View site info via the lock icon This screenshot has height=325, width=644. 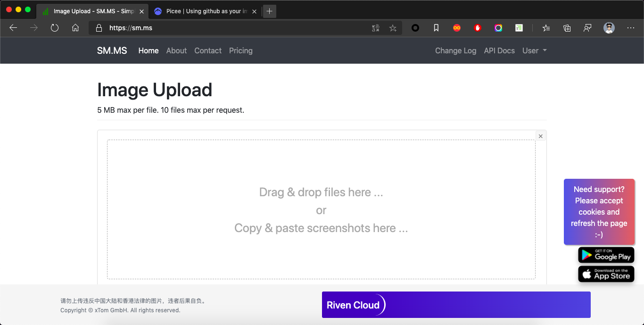(x=99, y=28)
